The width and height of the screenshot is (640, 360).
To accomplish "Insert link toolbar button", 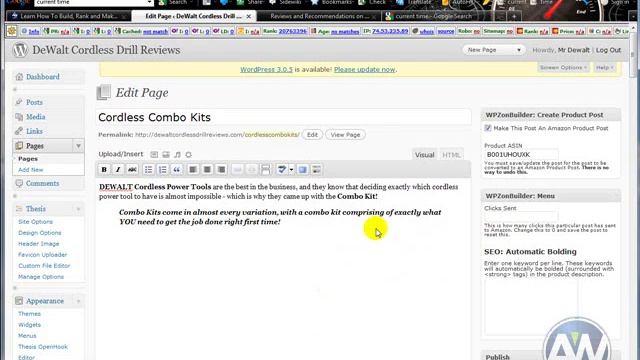I will [238, 169].
